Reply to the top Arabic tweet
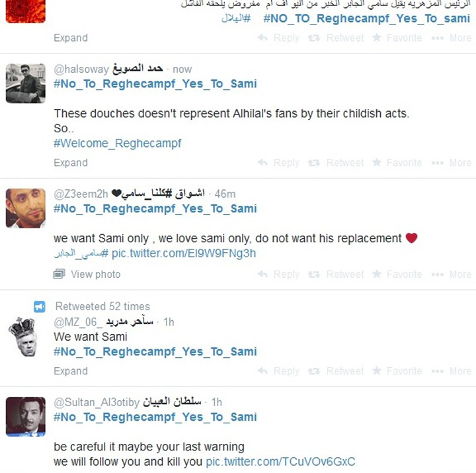Screen dimensions: 476x473 pyautogui.click(x=278, y=38)
